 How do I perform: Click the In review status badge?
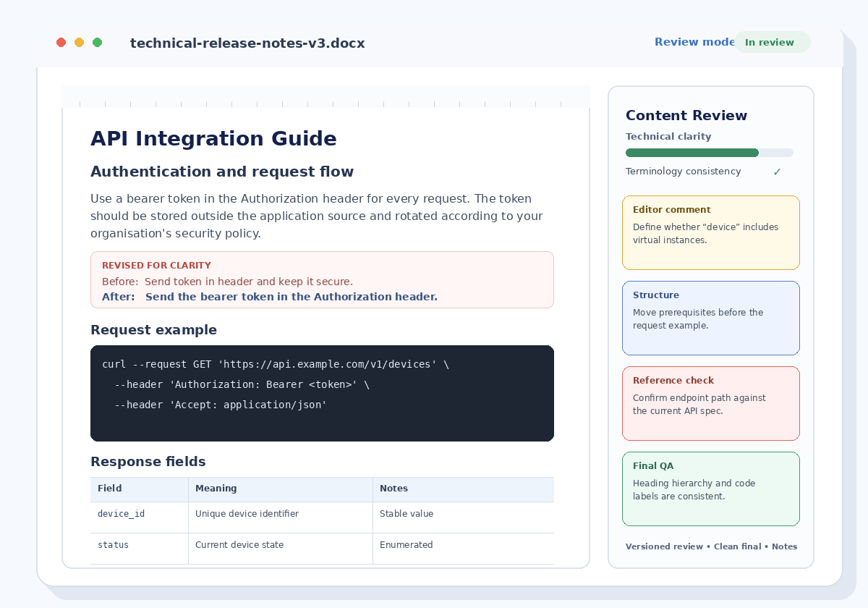coord(772,42)
